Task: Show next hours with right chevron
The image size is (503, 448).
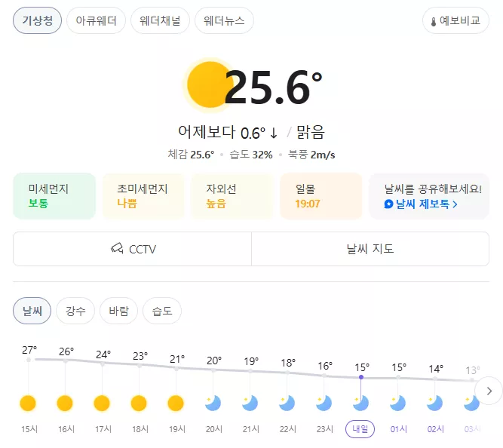Action: [x=489, y=391]
